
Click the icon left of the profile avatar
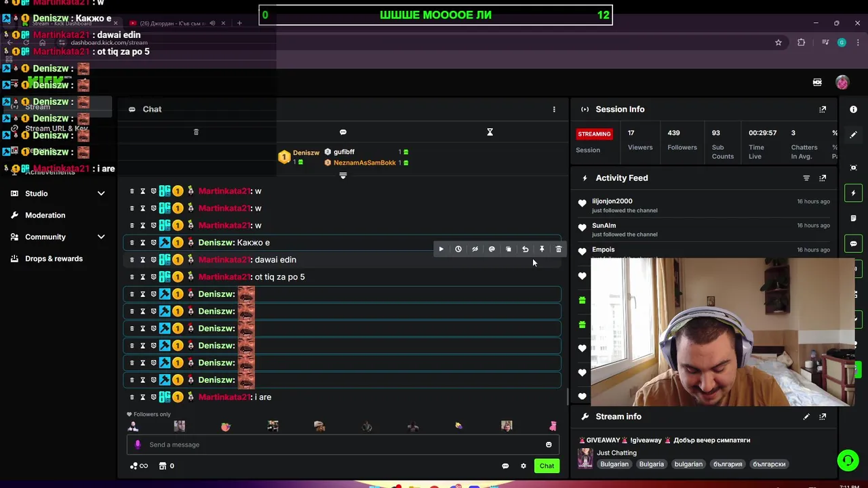pyautogui.click(x=817, y=82)
